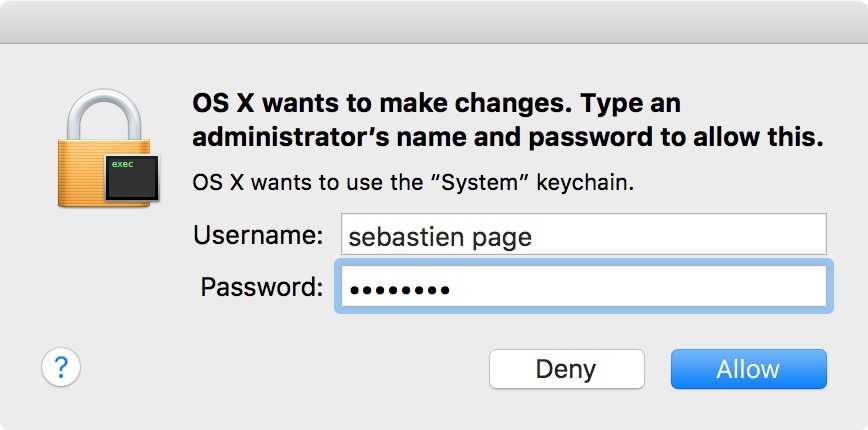Click the padlock's metal shackle
The height and width of the screenshot is (430, 868).
[x=100, y=110]
